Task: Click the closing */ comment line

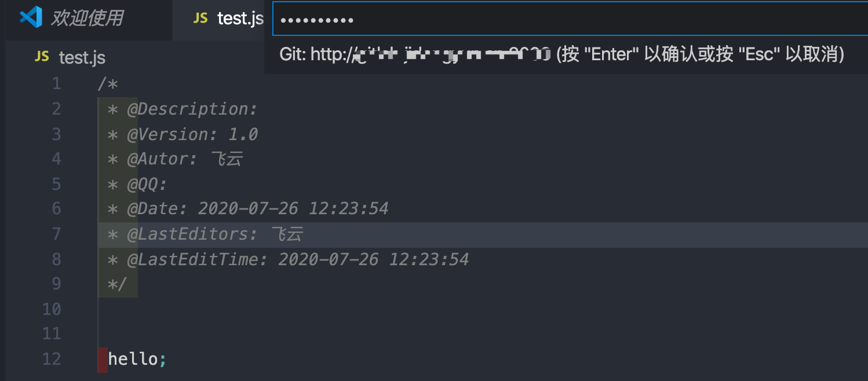Action: pyautogui.click(x=117, y=284)
